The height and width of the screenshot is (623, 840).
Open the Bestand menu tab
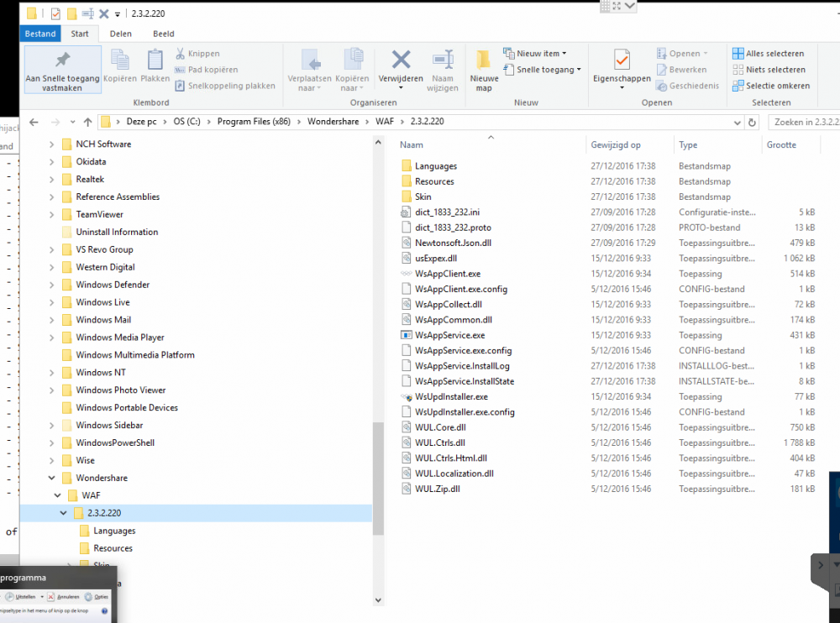pos(39,34)
